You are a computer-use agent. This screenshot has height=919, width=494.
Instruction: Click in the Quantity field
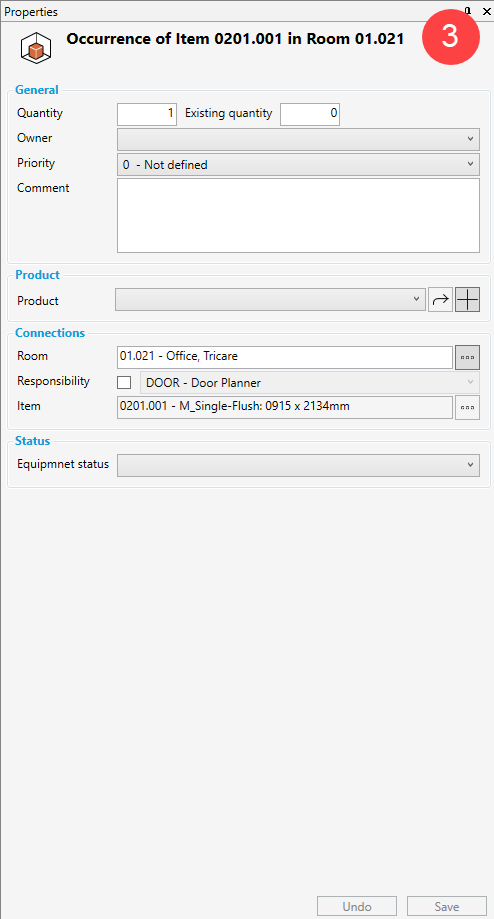click(x=147, y=114)
